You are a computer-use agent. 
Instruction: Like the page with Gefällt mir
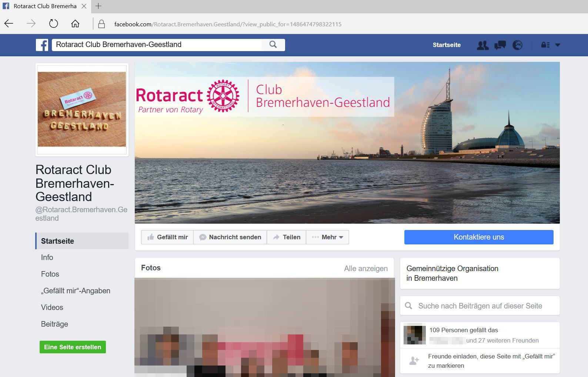click(x=167, y=237)
